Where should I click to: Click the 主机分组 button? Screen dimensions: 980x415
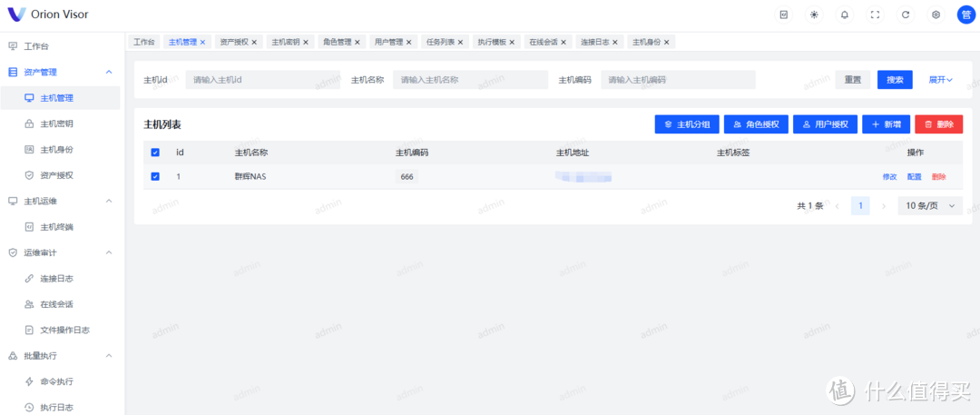687,124
